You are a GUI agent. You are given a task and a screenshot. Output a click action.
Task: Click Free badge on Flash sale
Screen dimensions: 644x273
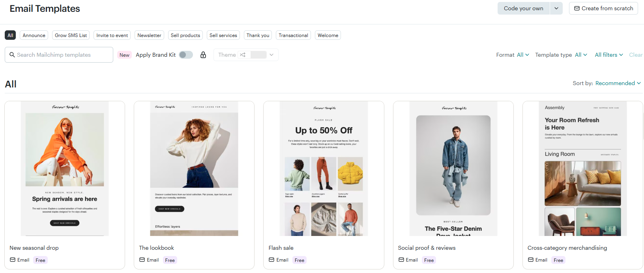(x=300, y=260)
